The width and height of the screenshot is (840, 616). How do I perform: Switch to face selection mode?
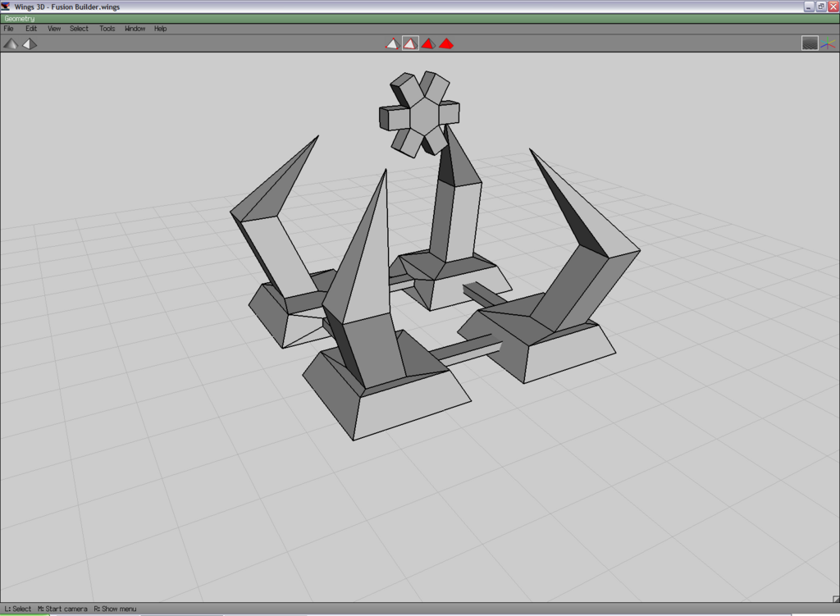[428, 43]
